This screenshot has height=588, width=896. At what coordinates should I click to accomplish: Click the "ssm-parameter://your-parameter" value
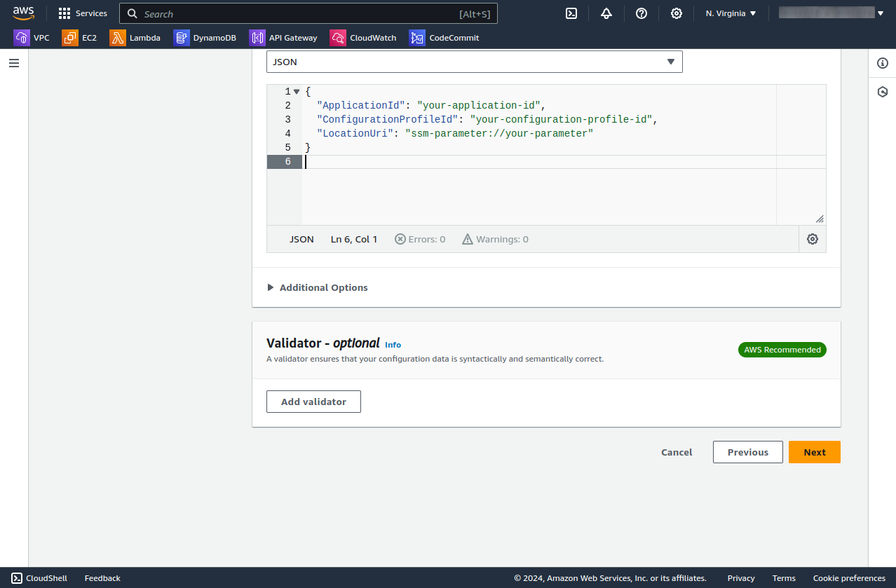point(499,134)
